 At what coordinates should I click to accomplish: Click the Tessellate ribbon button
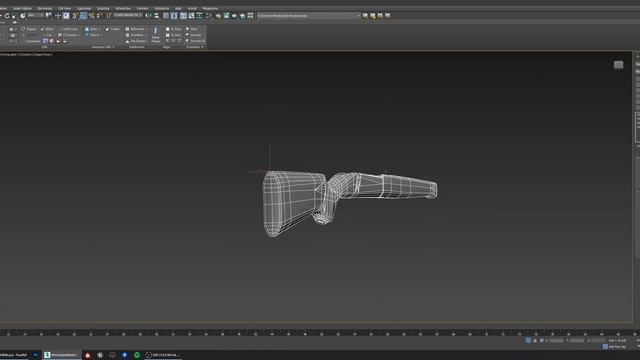coord(135,35)
